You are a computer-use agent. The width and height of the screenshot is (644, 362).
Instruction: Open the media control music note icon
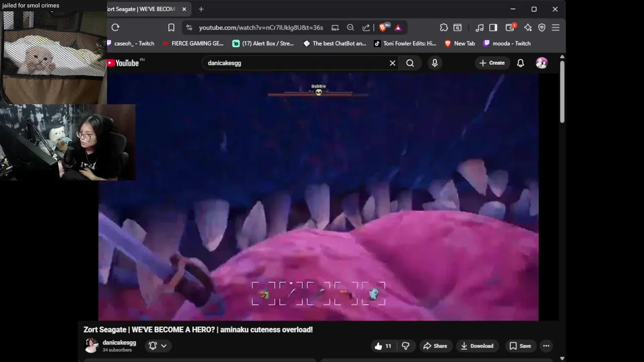coord(479,28)
